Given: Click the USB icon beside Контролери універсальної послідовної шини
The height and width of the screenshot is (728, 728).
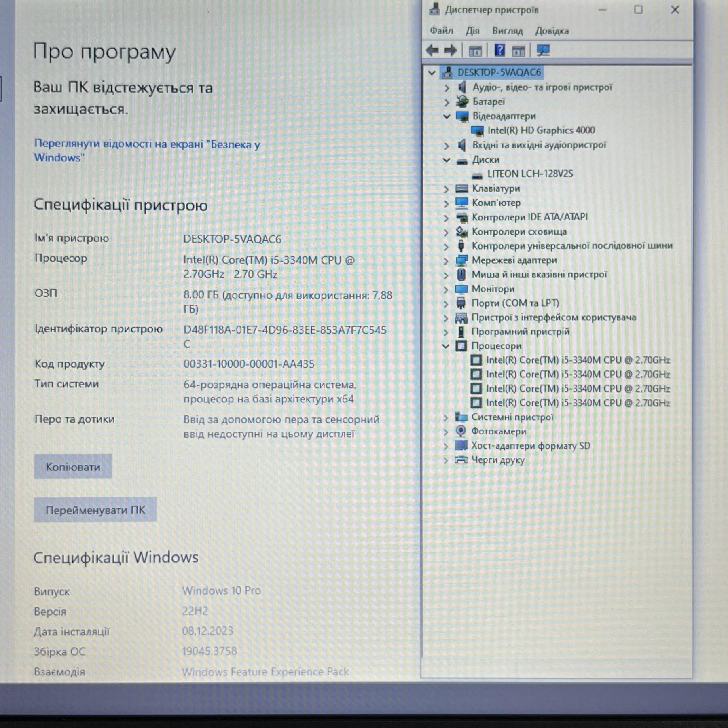Looking at the screenshot, I should click(x=461, y=246).
